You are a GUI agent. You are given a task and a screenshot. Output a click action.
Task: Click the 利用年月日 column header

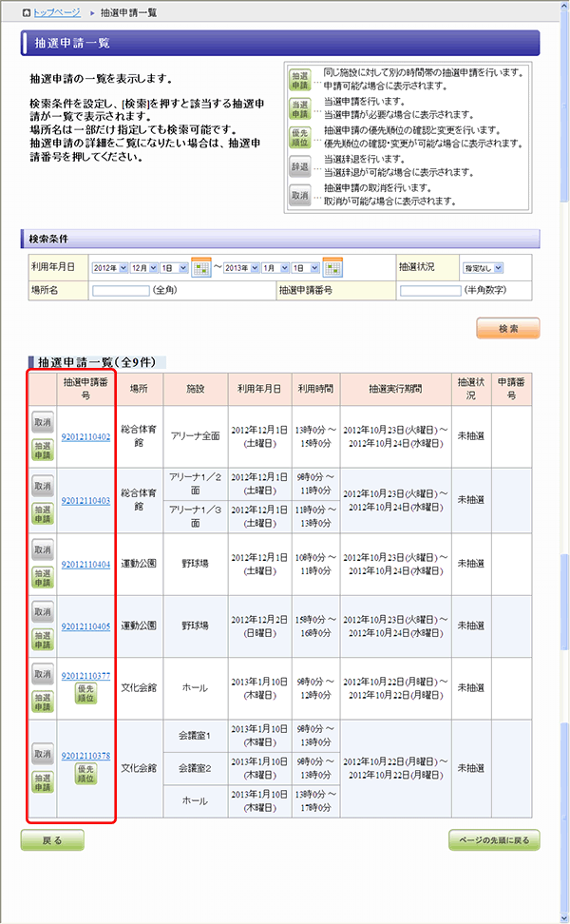259,389
